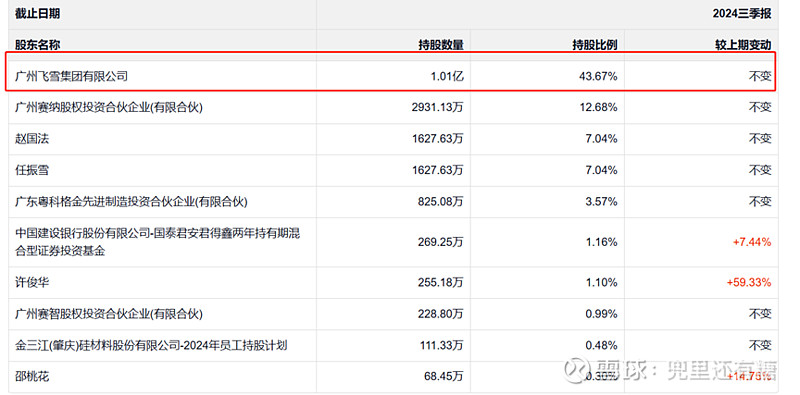The height and width of the screenshot is (395, 800).
Task: Click the red +7.44% change value
Action: click(x=753, y=242)
